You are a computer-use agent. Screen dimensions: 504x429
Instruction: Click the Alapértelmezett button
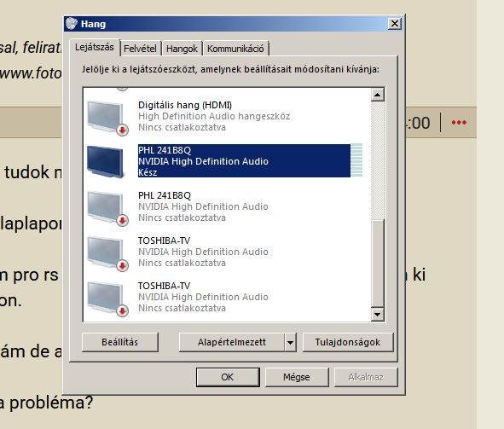pos(231,342)
